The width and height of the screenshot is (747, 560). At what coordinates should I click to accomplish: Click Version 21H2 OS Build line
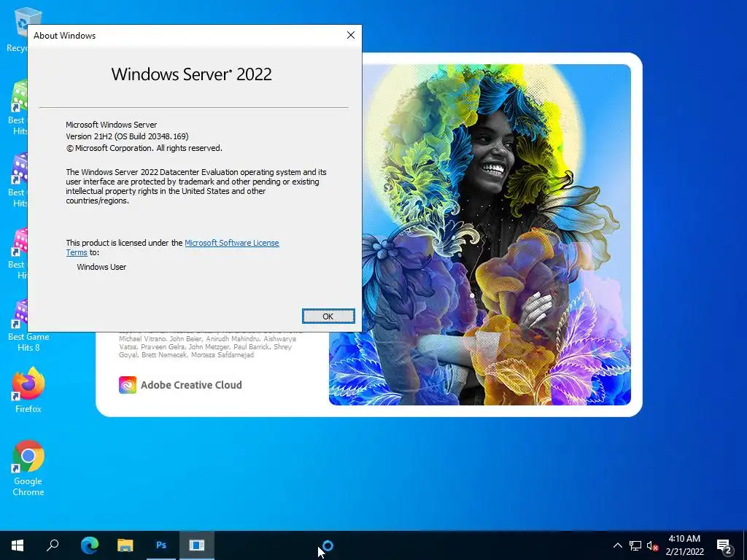click(x=127, y=136)
